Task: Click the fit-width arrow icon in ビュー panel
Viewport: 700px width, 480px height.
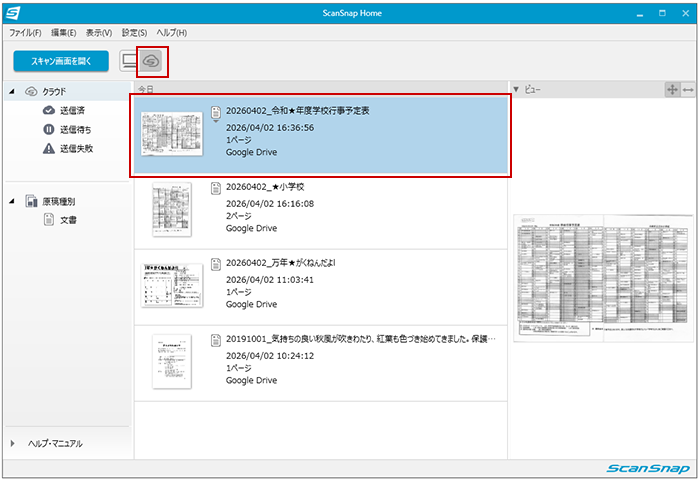Action: (x=688, y=90)
